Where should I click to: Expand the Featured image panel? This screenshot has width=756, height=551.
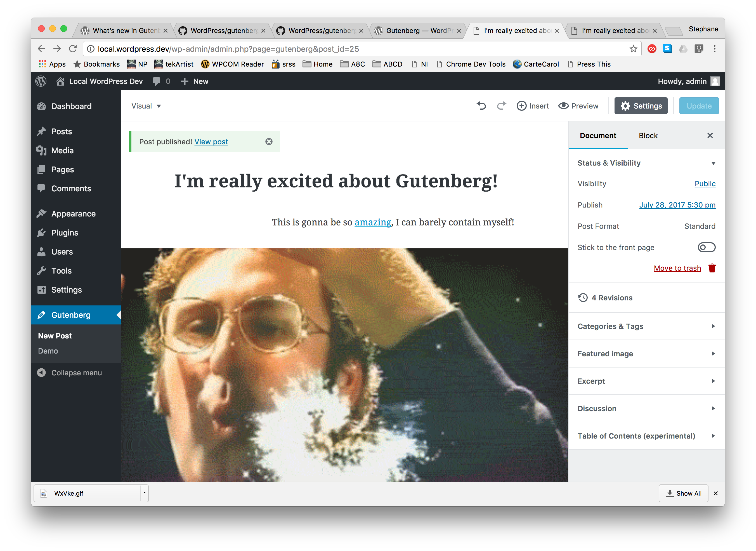tap(646, 354)
